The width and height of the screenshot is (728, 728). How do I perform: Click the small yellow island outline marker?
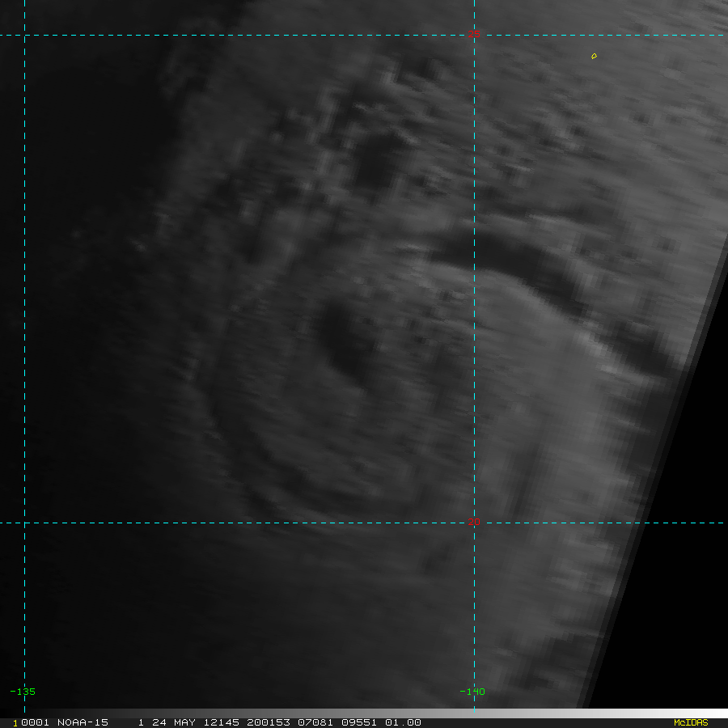594,56
